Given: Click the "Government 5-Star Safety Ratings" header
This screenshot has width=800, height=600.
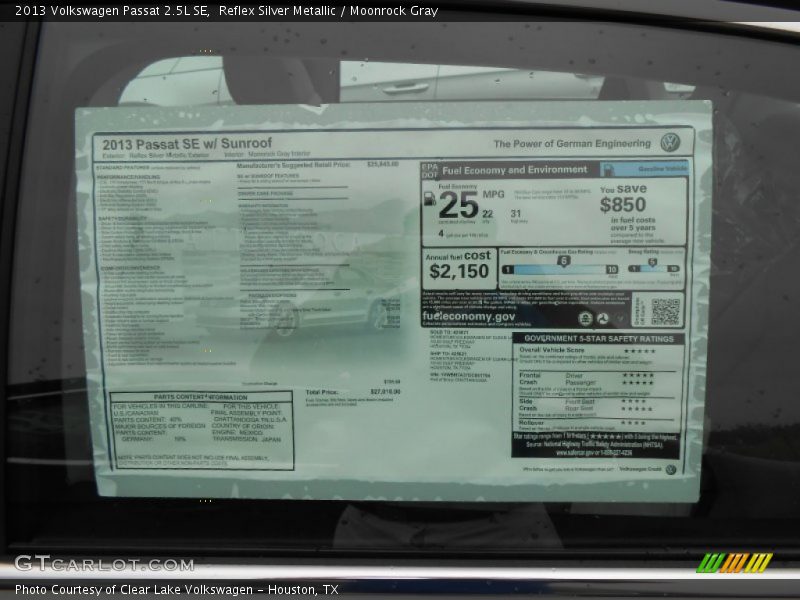Looking at the screenshot, I should [598, 339].
